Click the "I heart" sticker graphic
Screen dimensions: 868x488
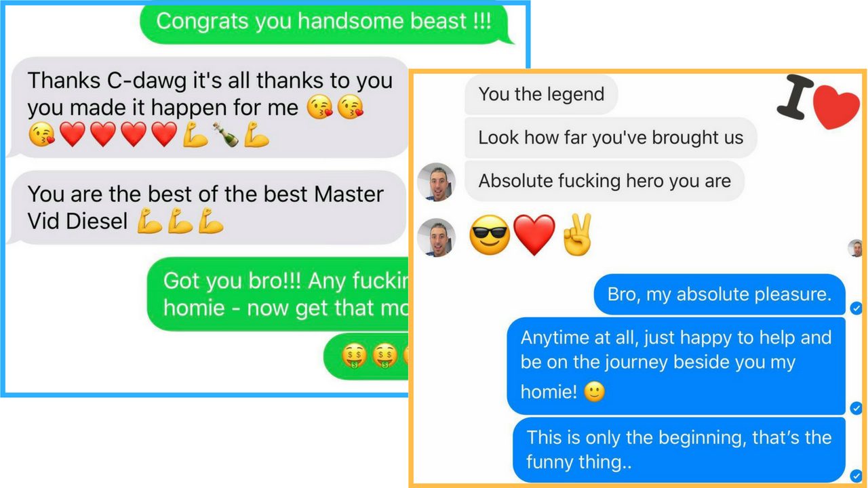click(x=818, y=103)
